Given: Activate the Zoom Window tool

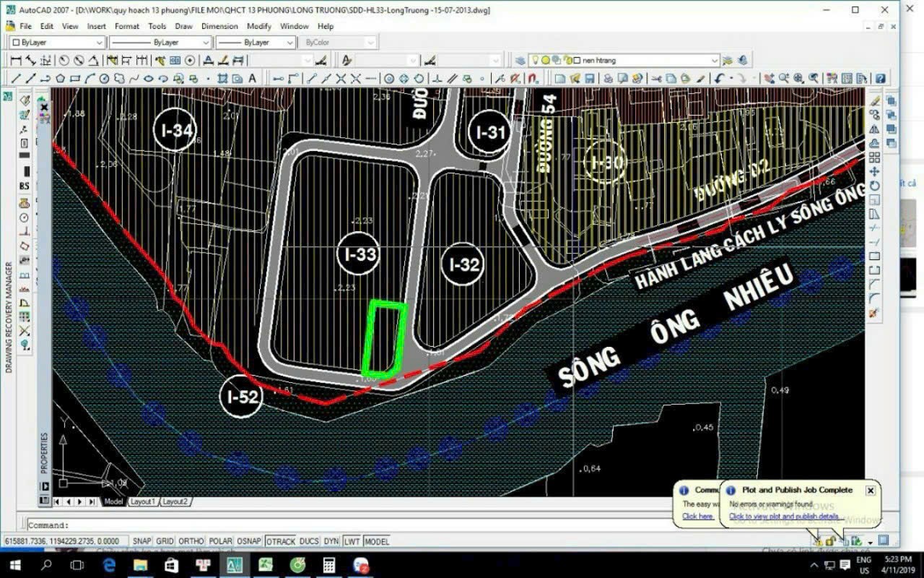Looking at the screenshot, I should click(x=797, y=78).
